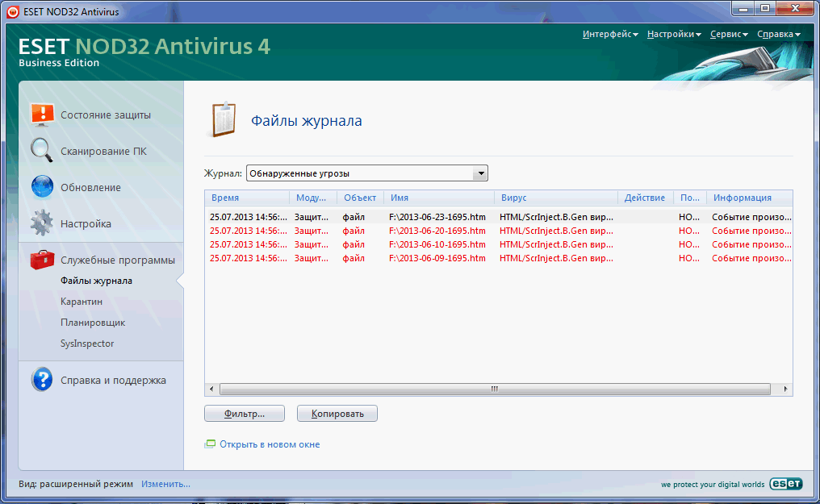Click the globe icon for Обновление
Viewport: 820px width, 504px height.
point(42,187)
